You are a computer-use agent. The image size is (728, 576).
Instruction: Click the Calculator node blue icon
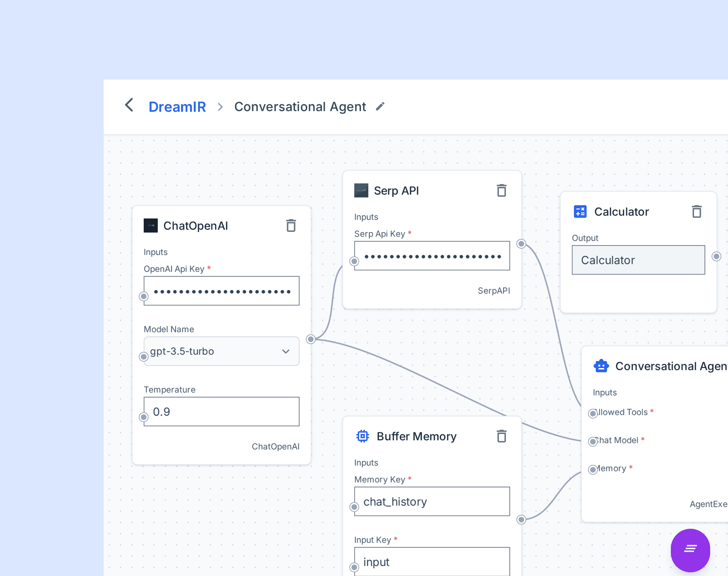[x=580, y=211]
